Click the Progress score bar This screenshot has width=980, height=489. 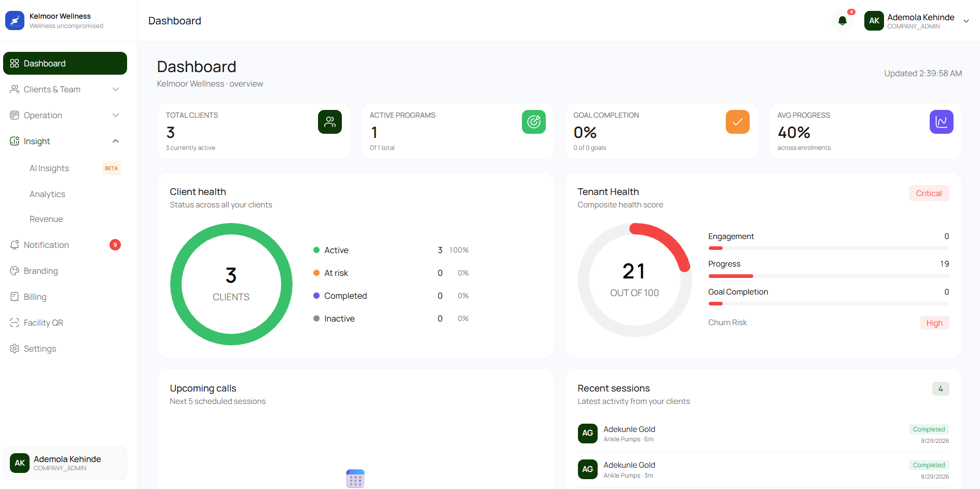click(829, 276)
